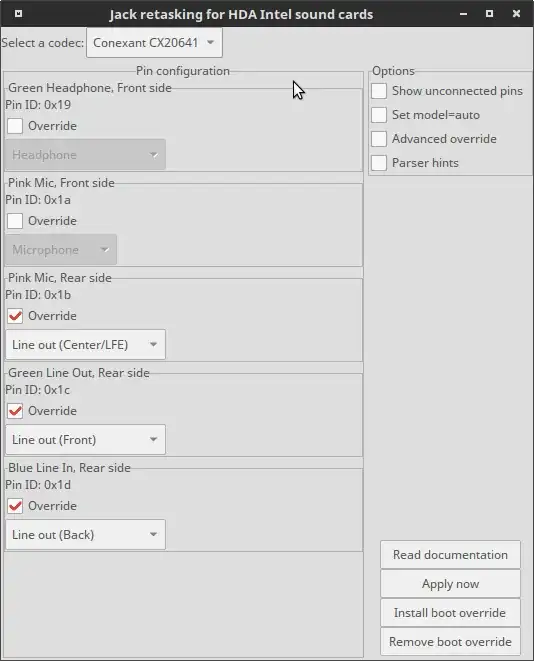Uncheck Override for Blue Line In pin 0x1d
The width and height of the screenshot is (534, 661).
(x=15, y=505)
